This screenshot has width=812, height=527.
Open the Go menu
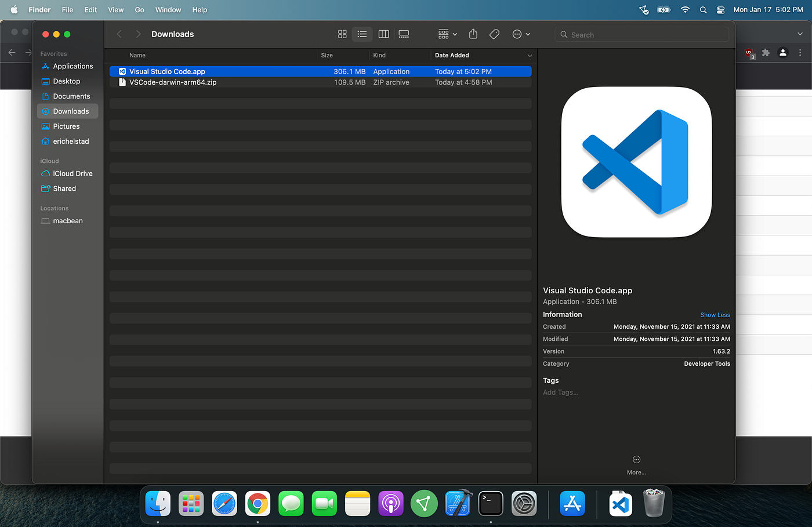point(139,10)
